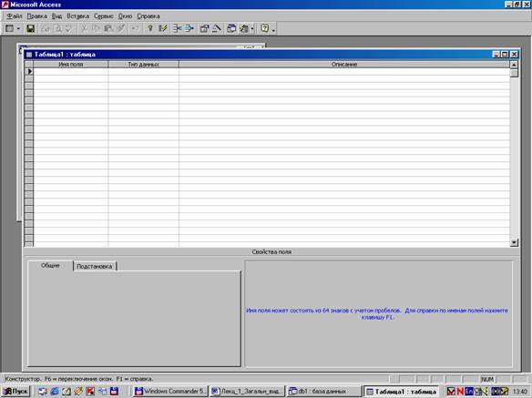Click first row data type cell

[x=143, y=71]
